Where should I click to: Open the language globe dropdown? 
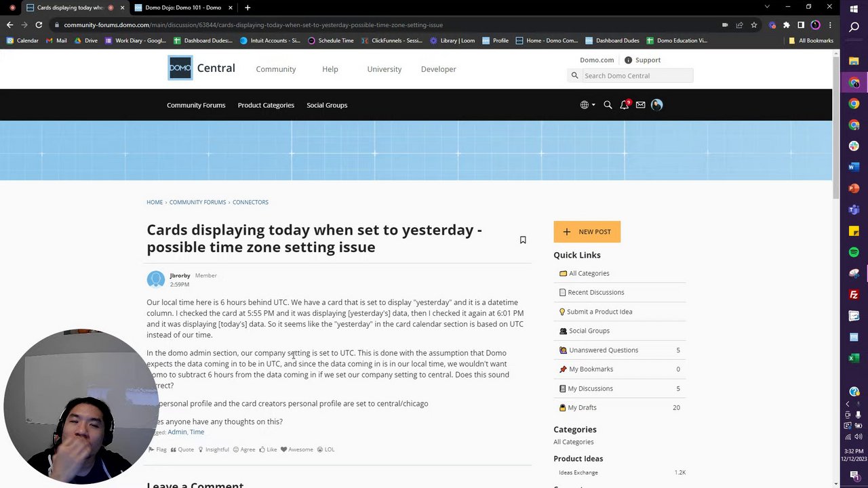[587, 105]
